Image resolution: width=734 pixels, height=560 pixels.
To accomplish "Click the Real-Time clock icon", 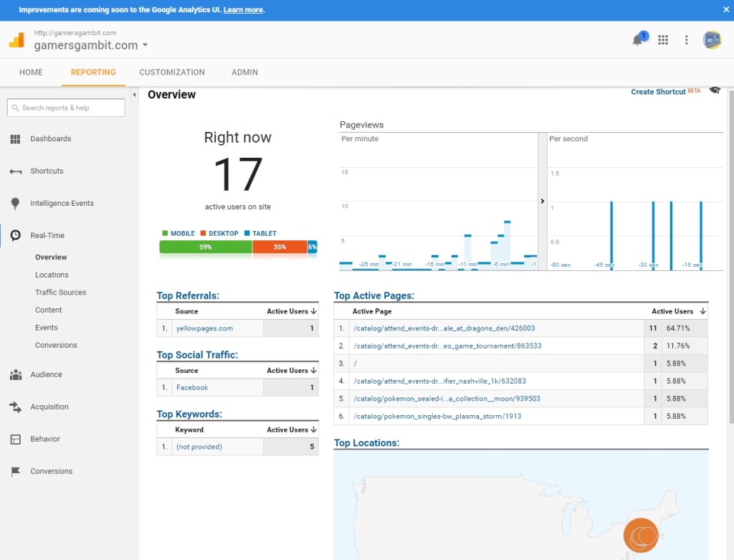I will [x=15, y=235].
